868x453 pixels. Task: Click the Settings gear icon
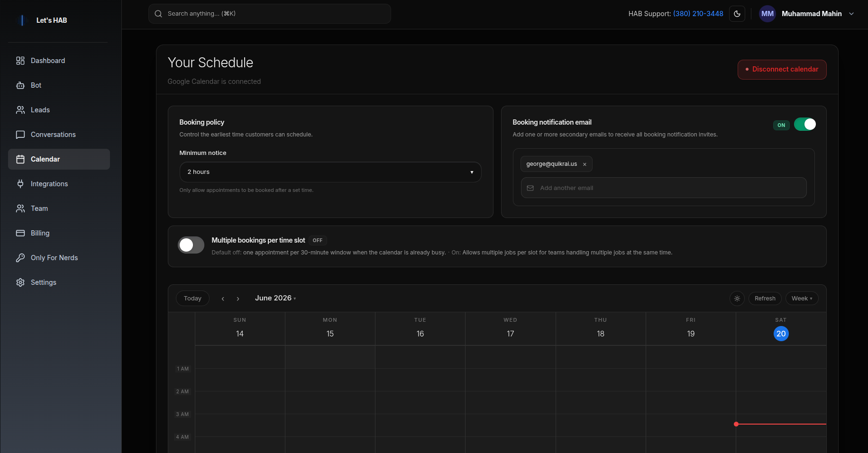click(x=20, y=282)
